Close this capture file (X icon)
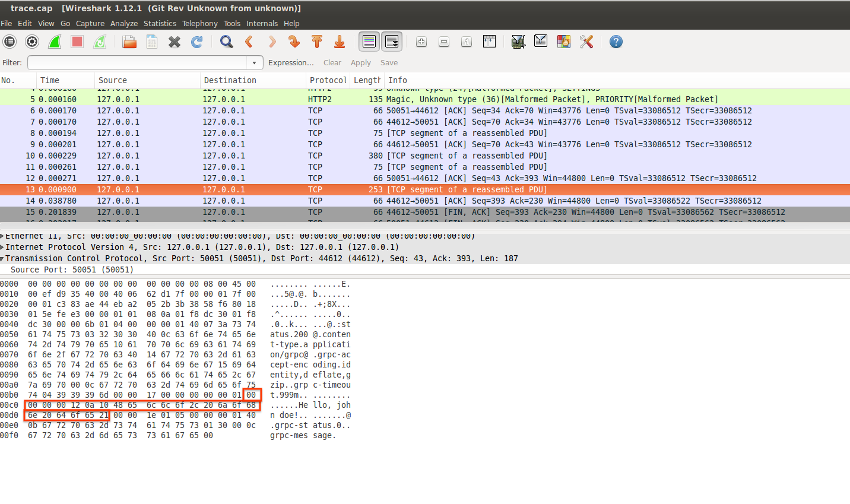 click(175, 42)
